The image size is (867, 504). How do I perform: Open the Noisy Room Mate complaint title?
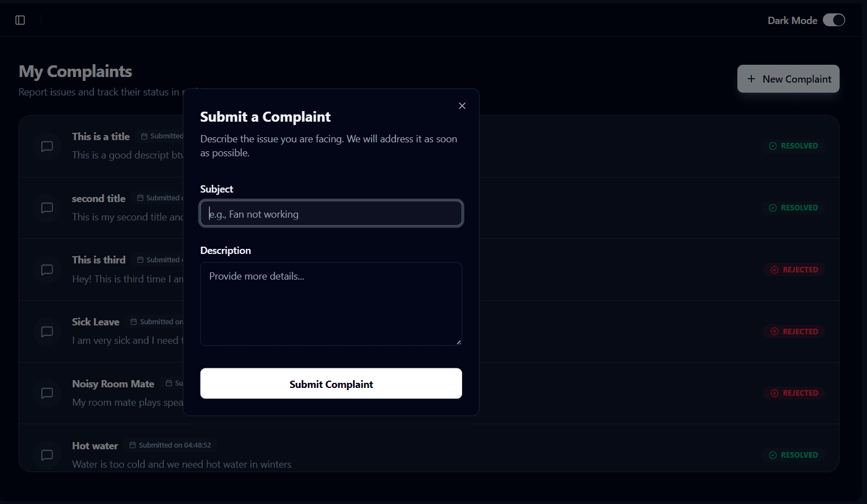coord(113,384)
